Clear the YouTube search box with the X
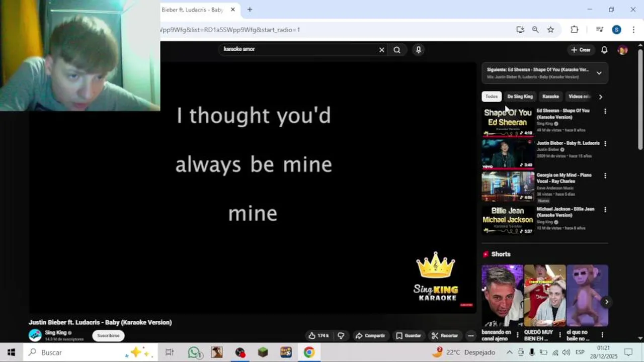Image resolution: width=644 pixels, height=362 pixels. (x=381, y=50)
